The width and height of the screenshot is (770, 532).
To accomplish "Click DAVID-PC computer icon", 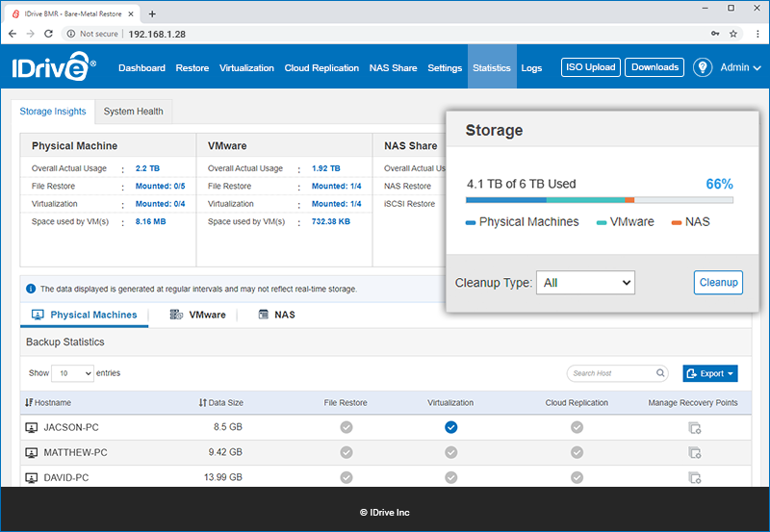I will click(32, 477).
